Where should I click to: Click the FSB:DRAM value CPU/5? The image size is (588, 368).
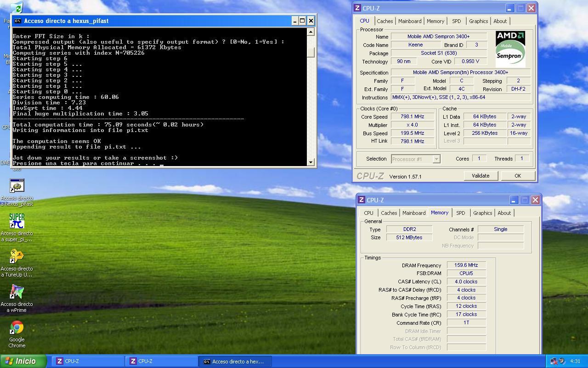pyautogui.click(x=466, y=273)
